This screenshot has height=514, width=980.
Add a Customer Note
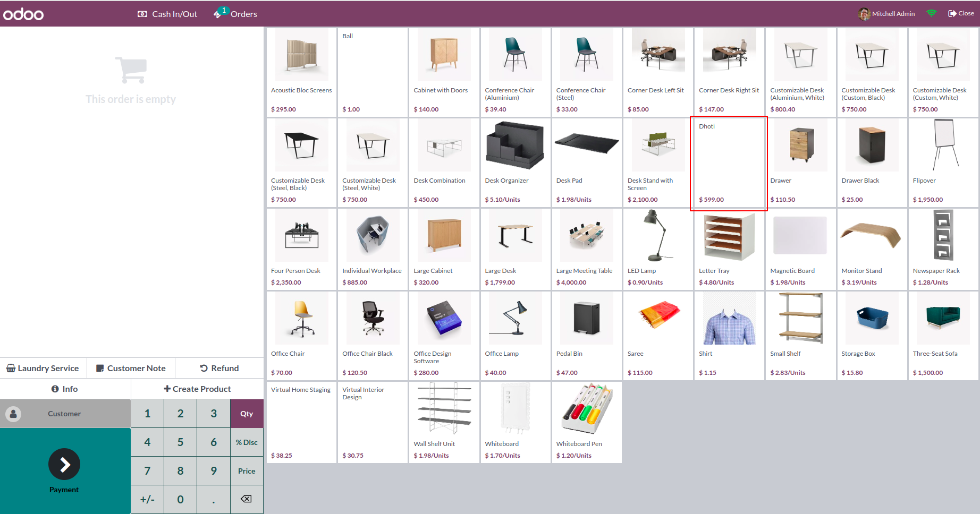[x=131, y=368]
